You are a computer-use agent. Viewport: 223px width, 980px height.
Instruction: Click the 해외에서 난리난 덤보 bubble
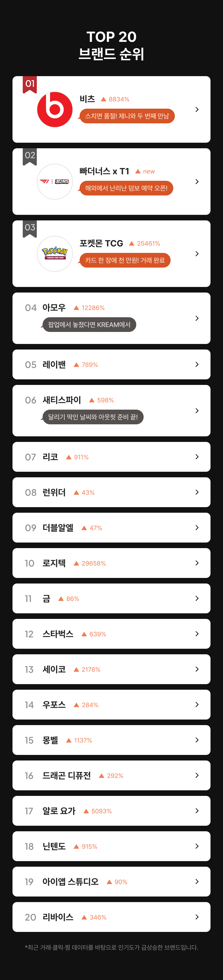(x=126, y=188)
